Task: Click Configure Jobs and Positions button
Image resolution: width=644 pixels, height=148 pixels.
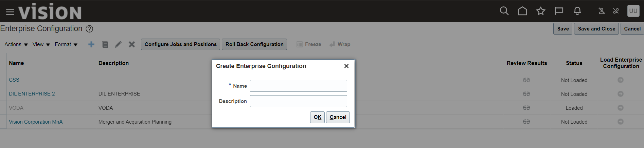Action: tap(180, 44)
